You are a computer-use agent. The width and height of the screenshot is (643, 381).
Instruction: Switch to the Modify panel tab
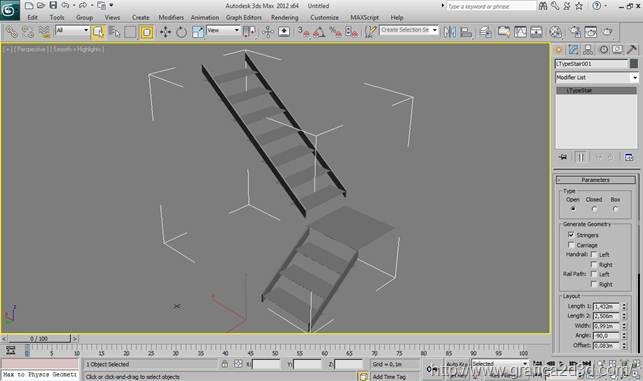pos(573,50)
